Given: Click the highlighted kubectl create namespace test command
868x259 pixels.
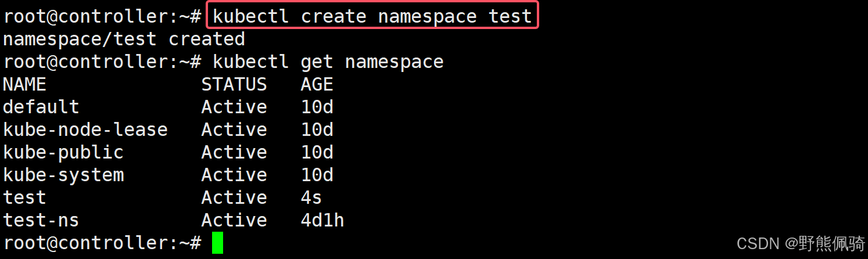Looking at the screenshot, I should coord(372,16).
